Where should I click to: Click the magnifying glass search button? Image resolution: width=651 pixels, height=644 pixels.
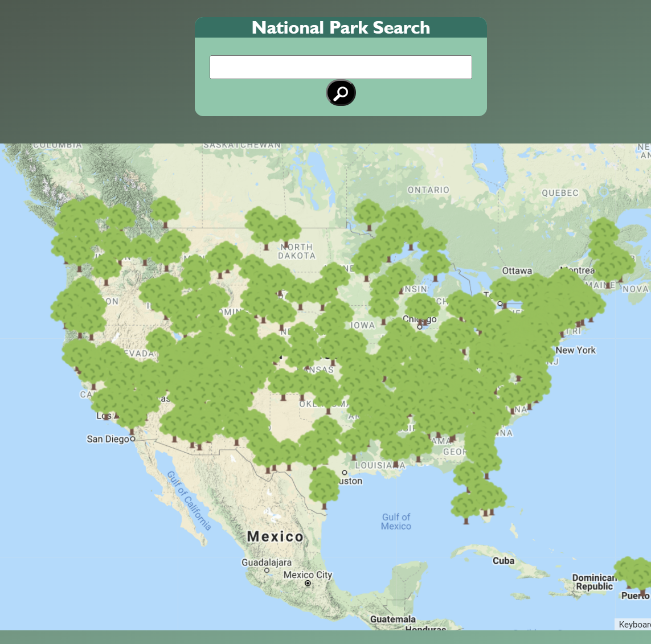pos(341,93)
